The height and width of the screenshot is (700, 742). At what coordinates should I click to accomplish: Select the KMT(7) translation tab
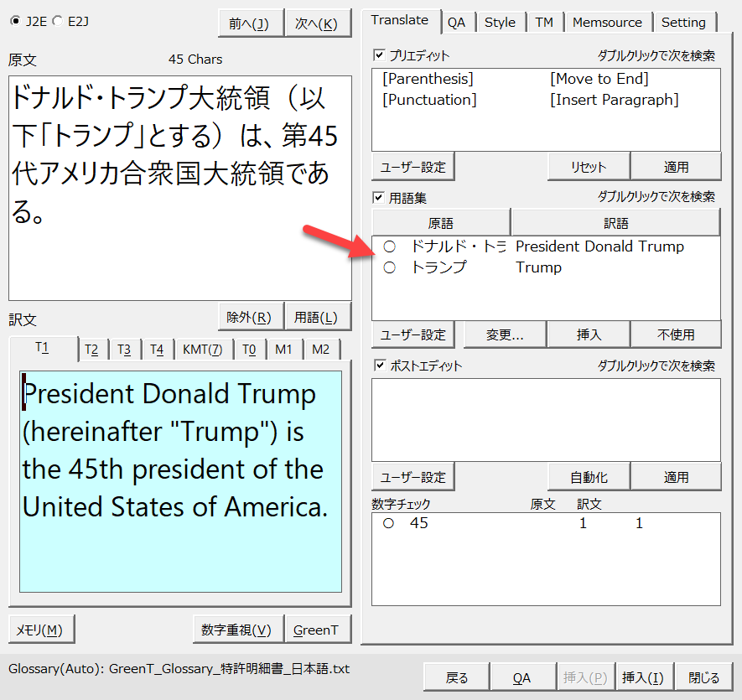[202, 350]
